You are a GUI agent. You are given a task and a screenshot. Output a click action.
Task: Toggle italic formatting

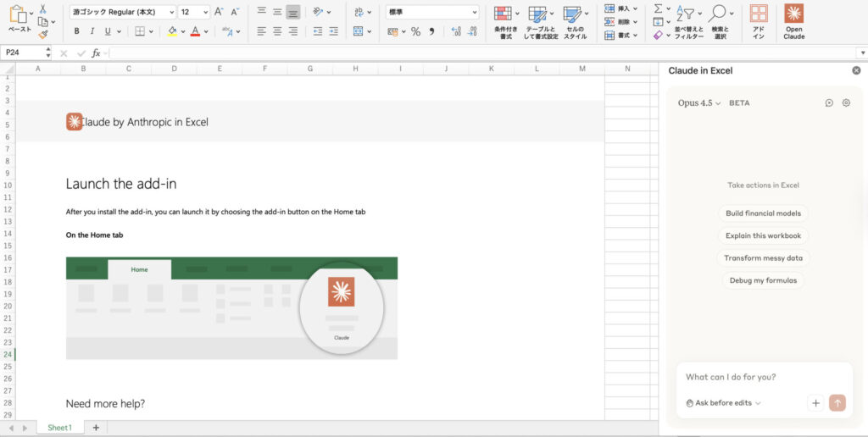[x=92, y=31]
